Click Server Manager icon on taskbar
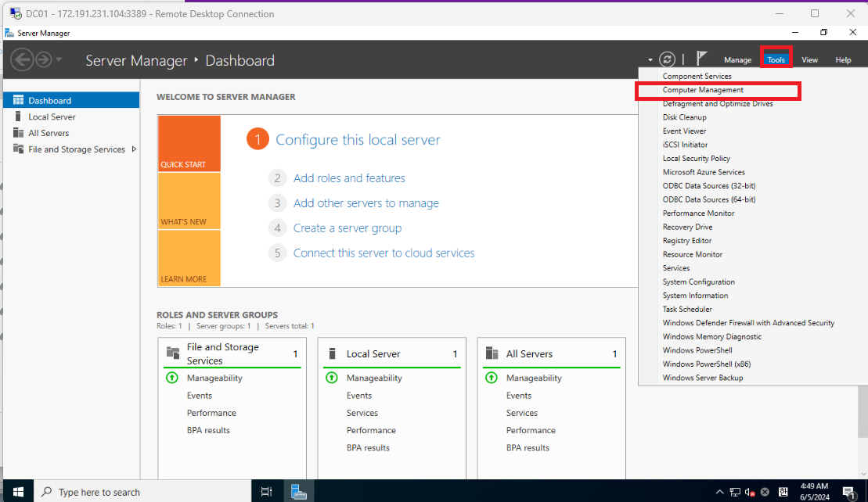The image size is (868, 502). [x=298, y=492]
